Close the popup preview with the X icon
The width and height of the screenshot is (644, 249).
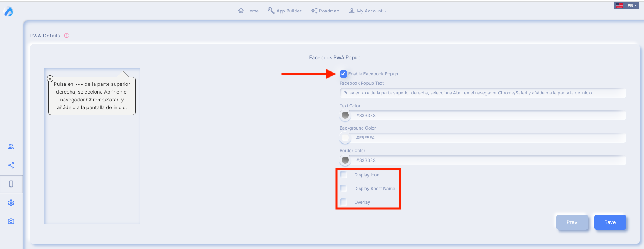[x=50, y=78]
